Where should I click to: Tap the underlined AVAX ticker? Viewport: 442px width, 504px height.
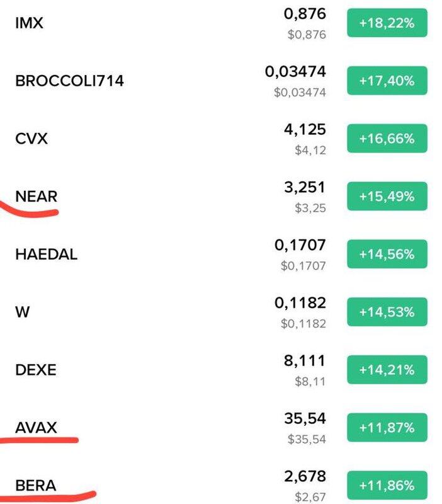36,428
